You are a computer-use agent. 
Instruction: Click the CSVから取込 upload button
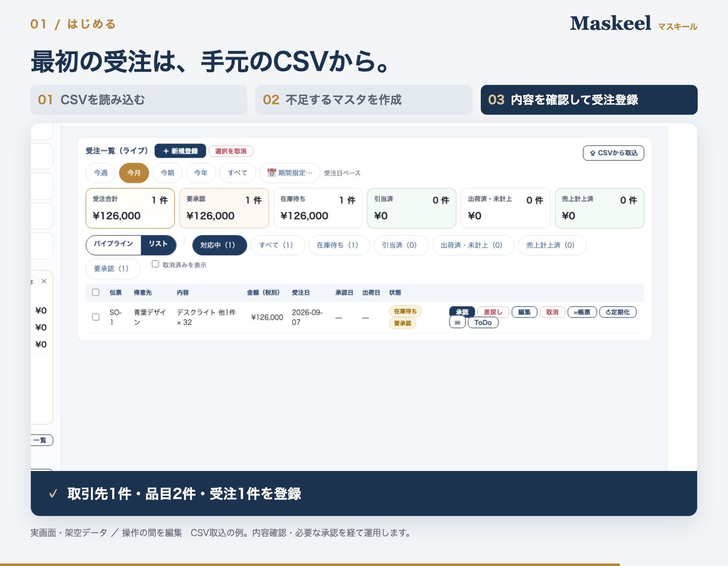click(614, 153)
